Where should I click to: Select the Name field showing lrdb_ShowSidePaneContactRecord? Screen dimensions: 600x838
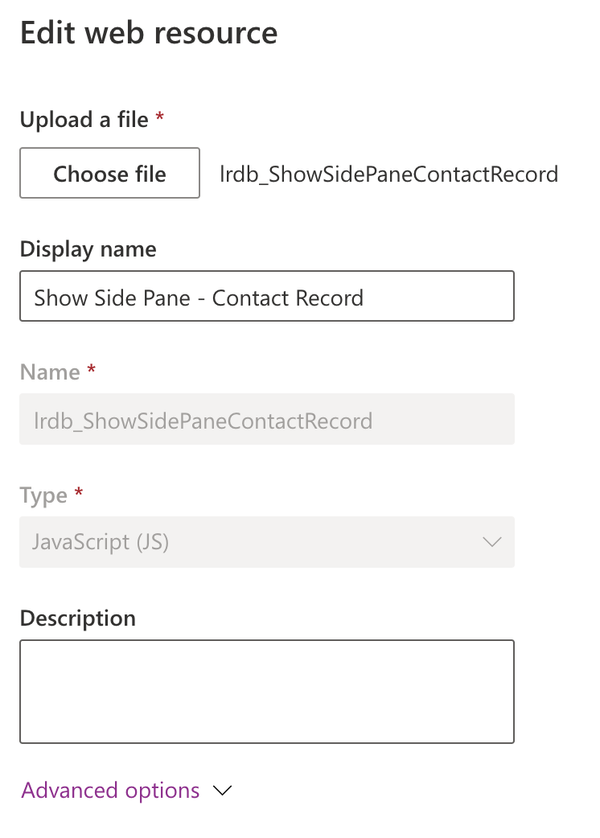[266, 419]
